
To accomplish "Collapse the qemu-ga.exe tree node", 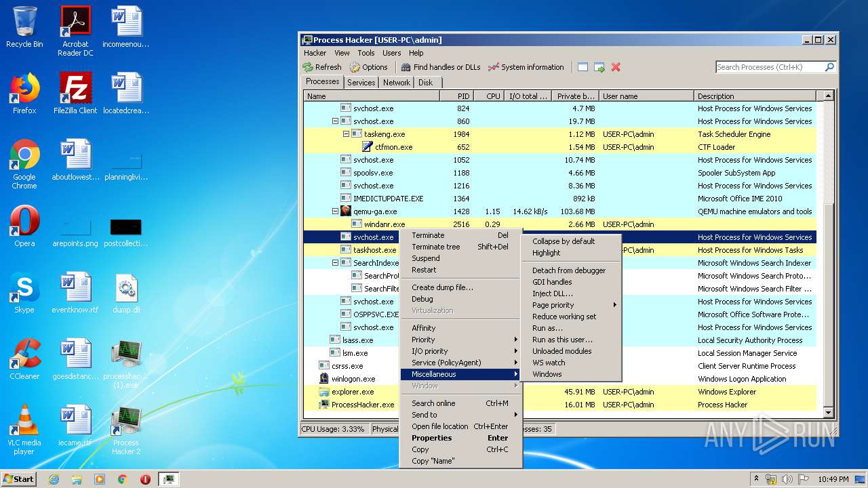I will pos(335,211).
